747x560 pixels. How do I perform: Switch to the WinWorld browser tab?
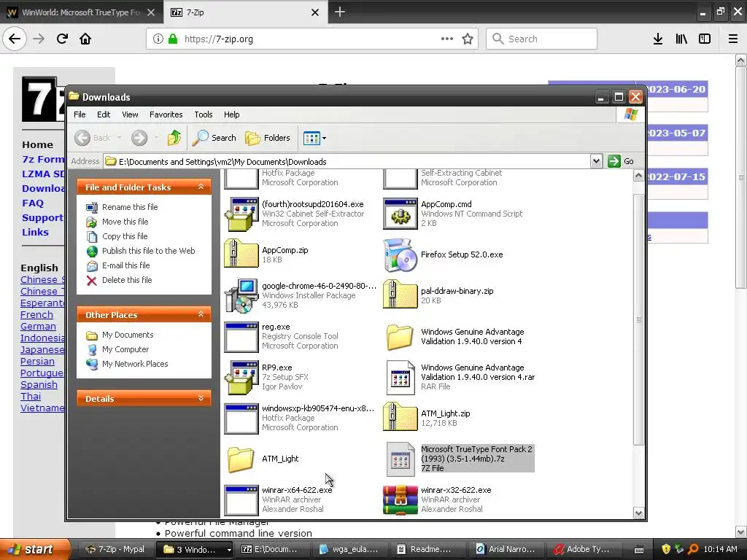(81, 12)
